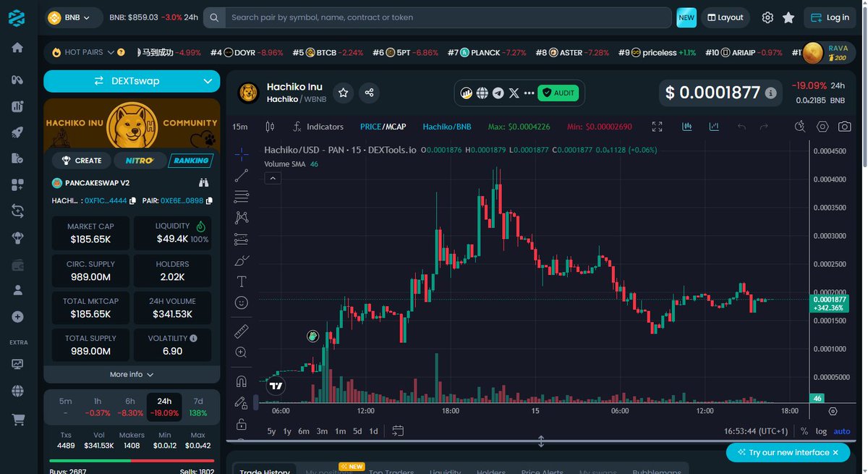Expand the HOT PAIRS dropdown
868x474 pixels.
pyautogui.click(x=111, y=52)
